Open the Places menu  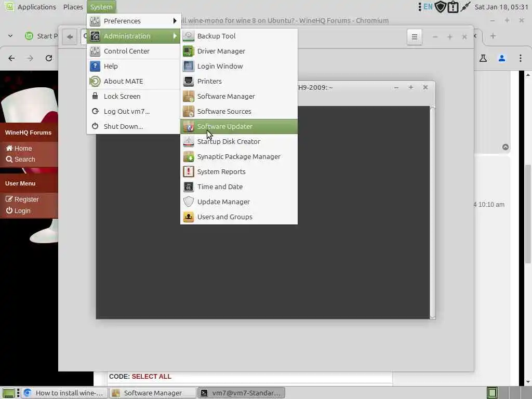coord(73,7)
